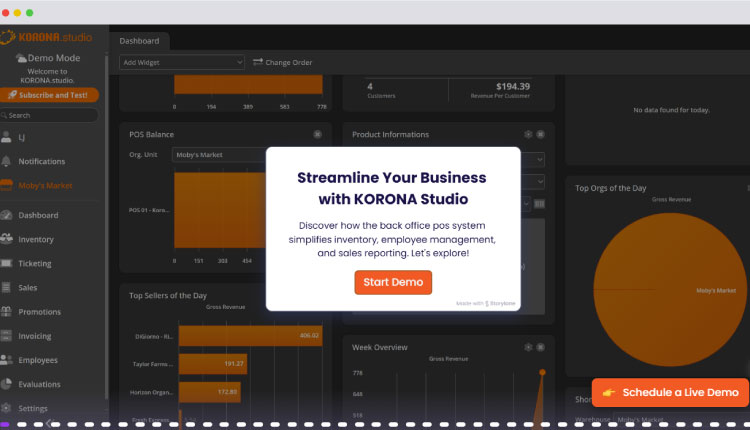This screenshot has height=430, width=750.
Task: Open the Org. Unit Moby's Market dropdown
Action: click(219, 155)
